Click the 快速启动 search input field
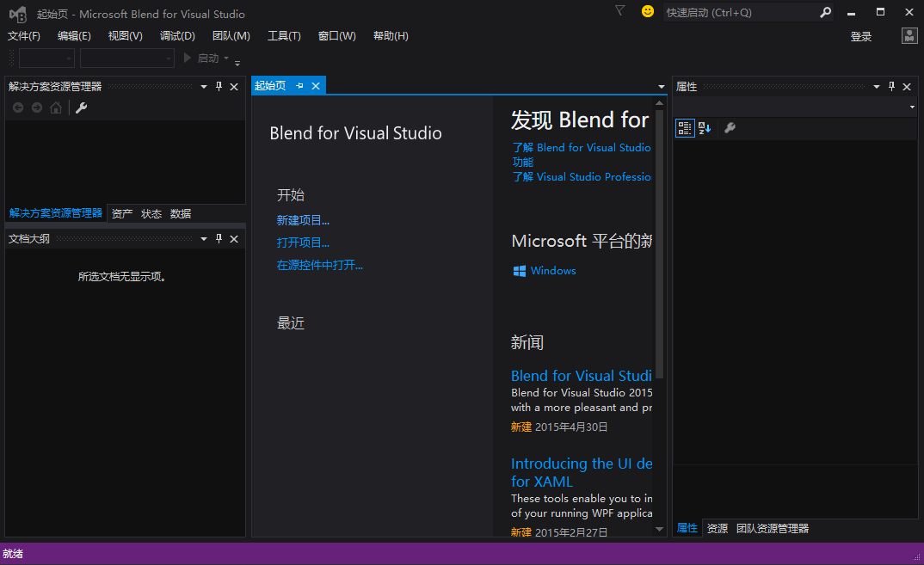924x565 pixels. pyautogui.click(x=741, y=12)
